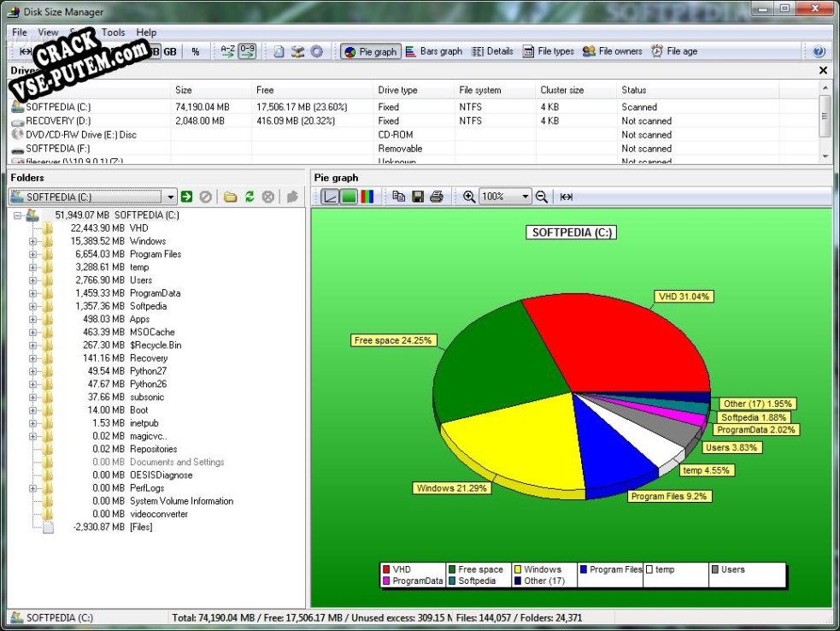The image size is (840, 631).
Task: Sort folders by size 0-9
Action: [247, 51]
